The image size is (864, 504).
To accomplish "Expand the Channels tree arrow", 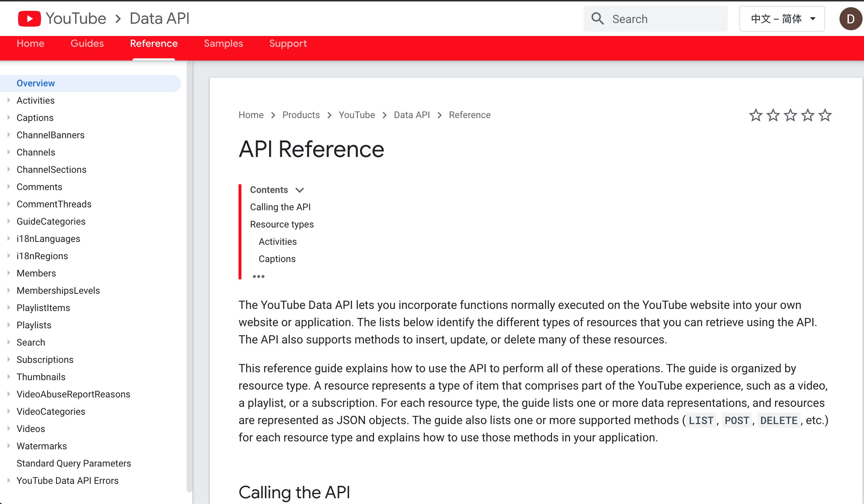I will click(9, 152).
